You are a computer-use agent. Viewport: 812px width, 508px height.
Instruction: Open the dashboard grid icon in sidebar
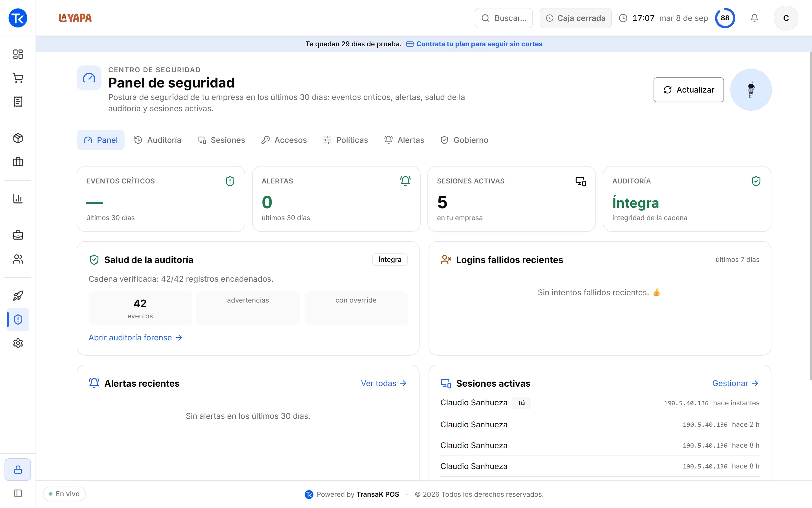(18, 54)
